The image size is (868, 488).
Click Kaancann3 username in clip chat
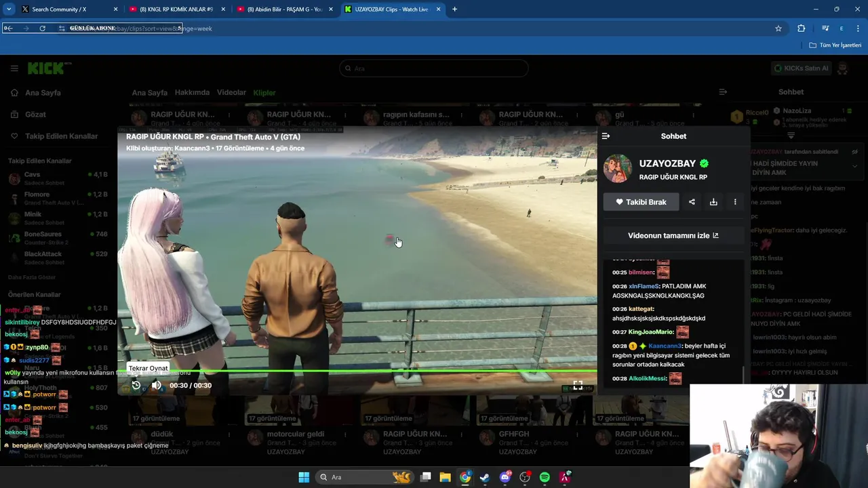tap(665, 346)
